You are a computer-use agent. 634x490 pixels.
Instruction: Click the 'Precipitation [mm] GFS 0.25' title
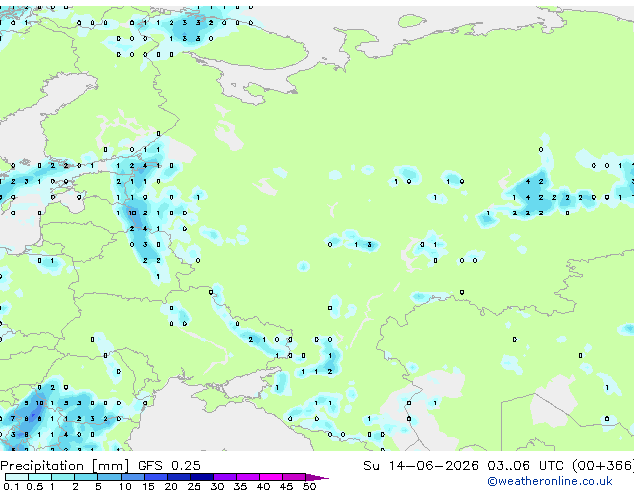point(100,466)
